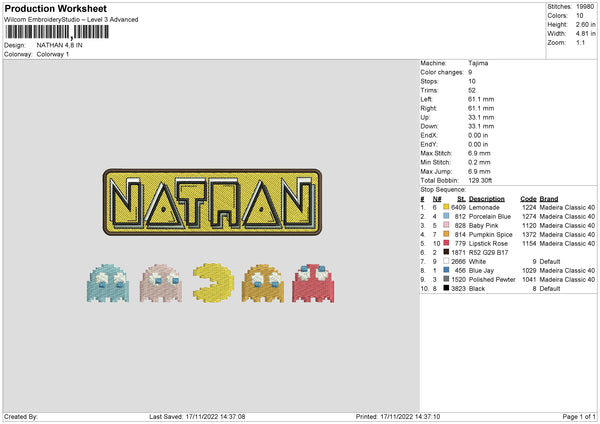Image resolution: width=600 pixels, height=424 pixels.
Task: Click the 'Porcelain Blue' description text
Action: (490, 216)
